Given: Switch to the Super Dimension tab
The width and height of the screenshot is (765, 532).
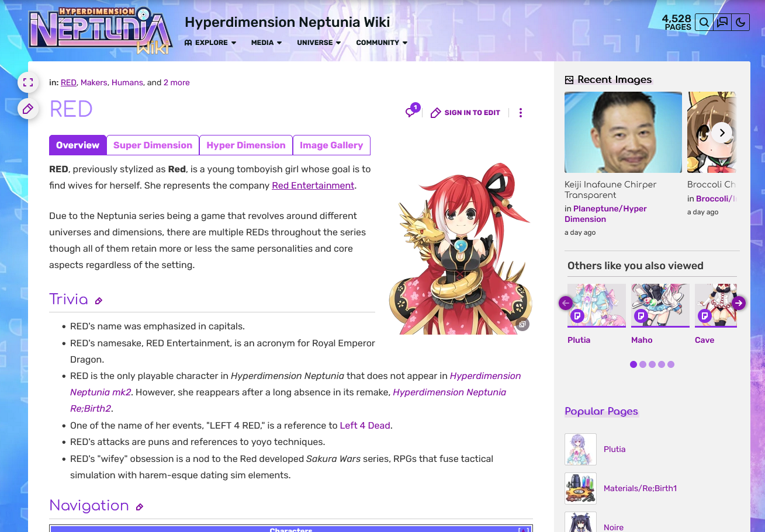Looking at the screenshot, I should (x=153, y=145).
